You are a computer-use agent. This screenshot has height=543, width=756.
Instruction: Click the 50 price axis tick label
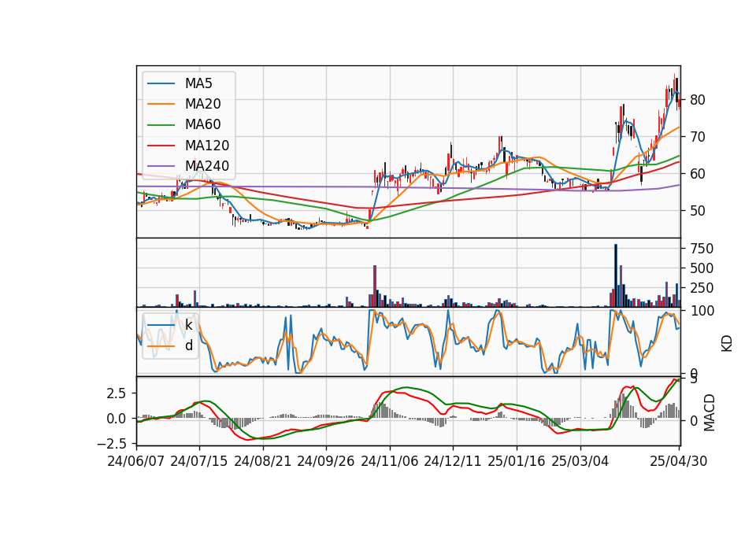698,211
